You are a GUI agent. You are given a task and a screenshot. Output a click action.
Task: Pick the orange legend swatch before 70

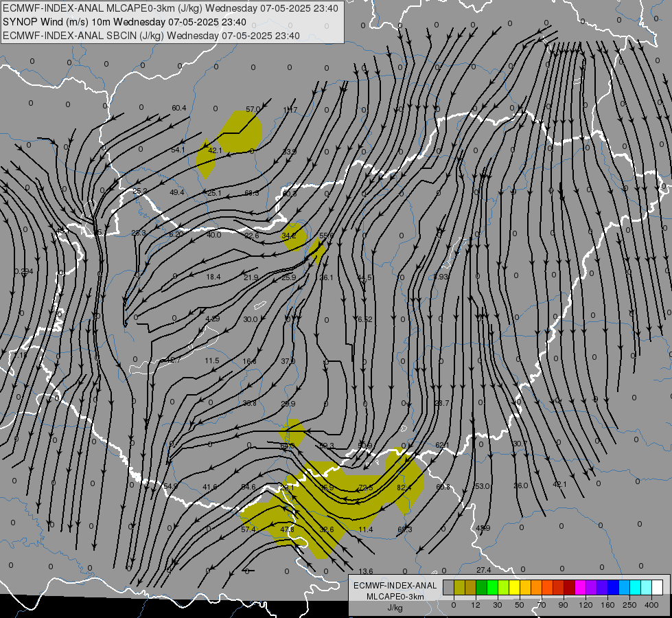[x=537, y=588]
